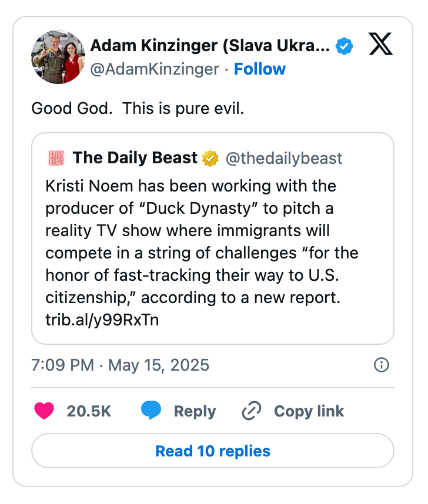Follow Adam Kinzinger via the Follow link
428x504 pixels.
[x=260, y=69]
